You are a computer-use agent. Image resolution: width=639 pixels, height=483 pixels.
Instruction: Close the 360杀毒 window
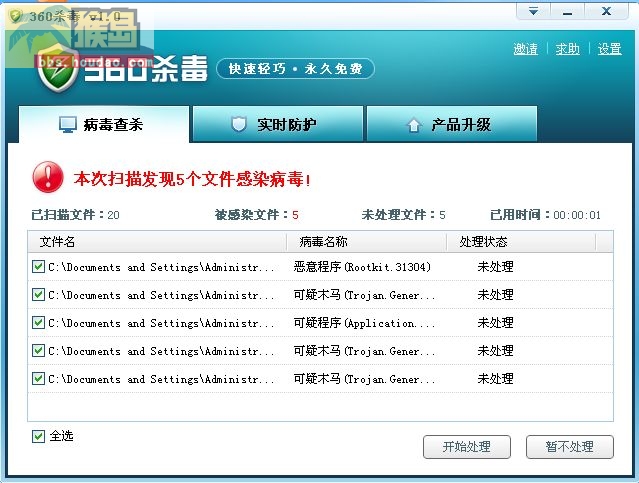click(x=606, y=11)
